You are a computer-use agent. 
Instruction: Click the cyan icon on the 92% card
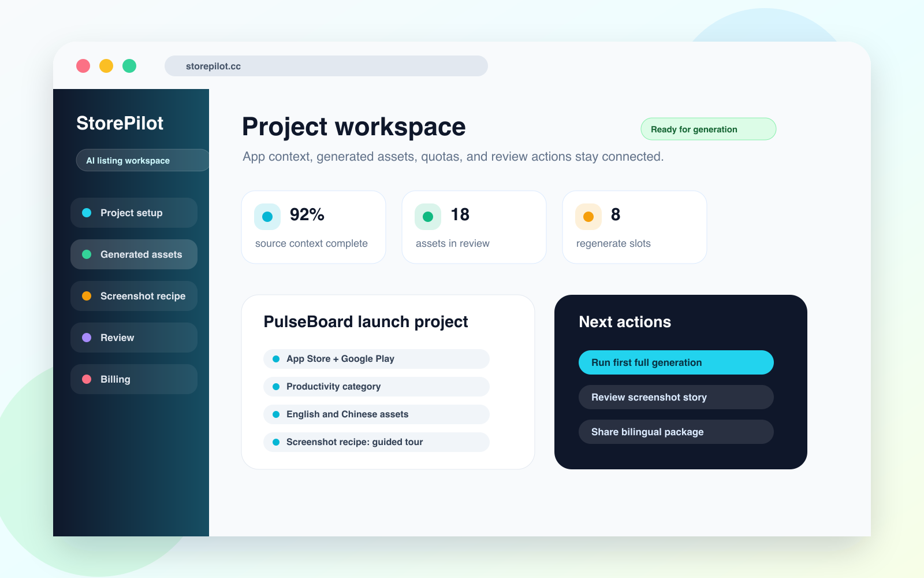(267, 217)
